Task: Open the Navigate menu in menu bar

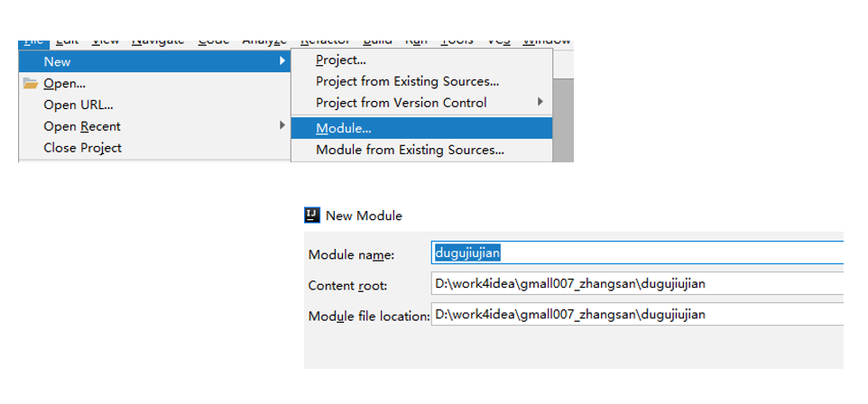Action: click(158, 41)
